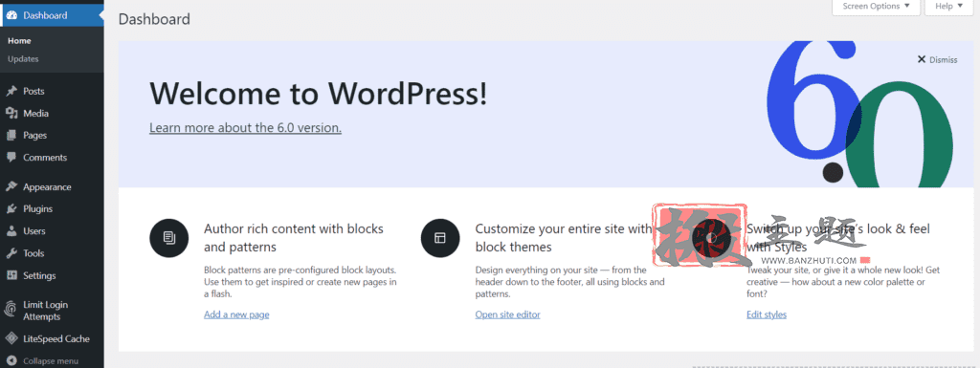Click the Pages icon in sidebar
This screenshot has height=368, width=980.
[11, 136]
